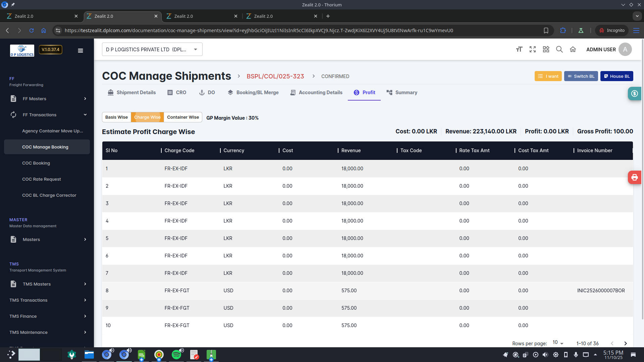Click the Switch BL button
644x362 pixels.
581,76
